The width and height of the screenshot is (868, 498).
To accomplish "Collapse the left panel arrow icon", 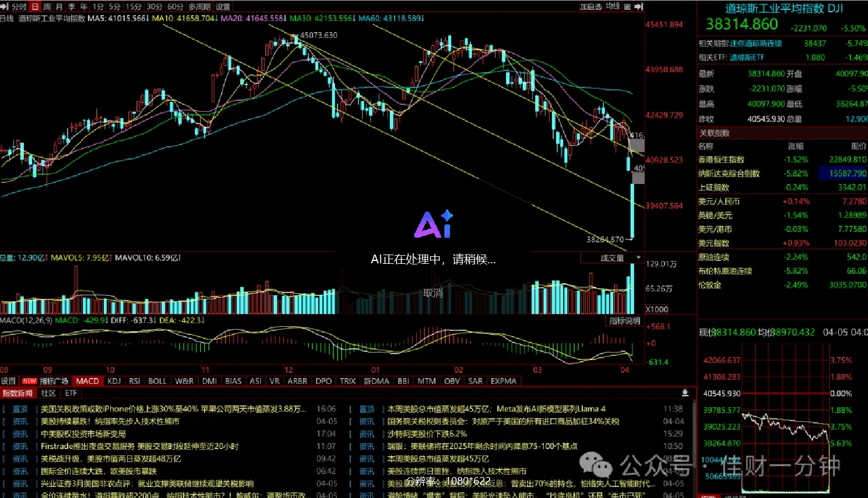I will [x=5, y=6].
